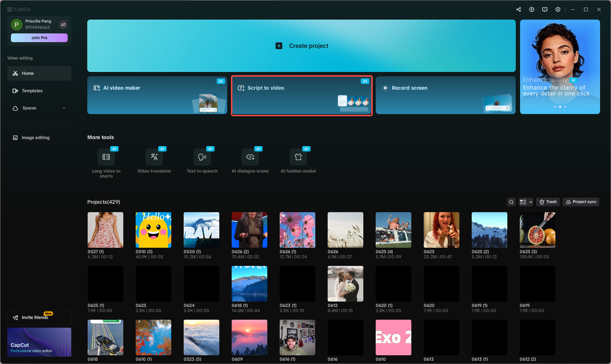Click the feedback icon in the title bar

(545, 9)
